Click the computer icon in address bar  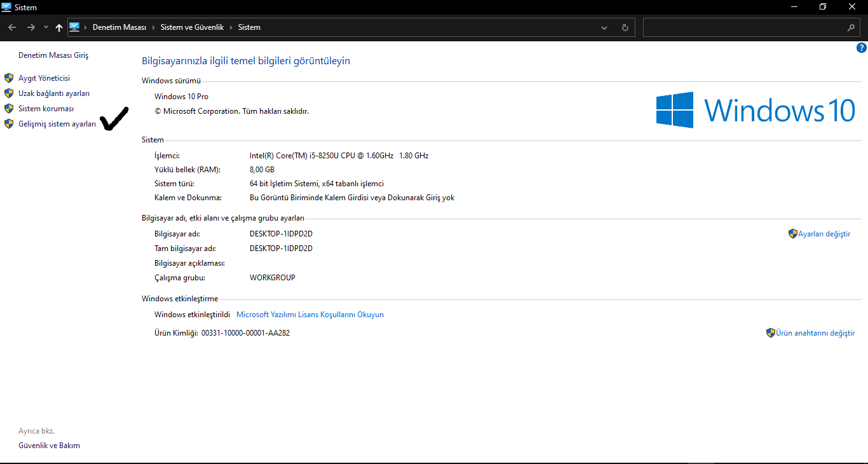(x=74, y=27)
